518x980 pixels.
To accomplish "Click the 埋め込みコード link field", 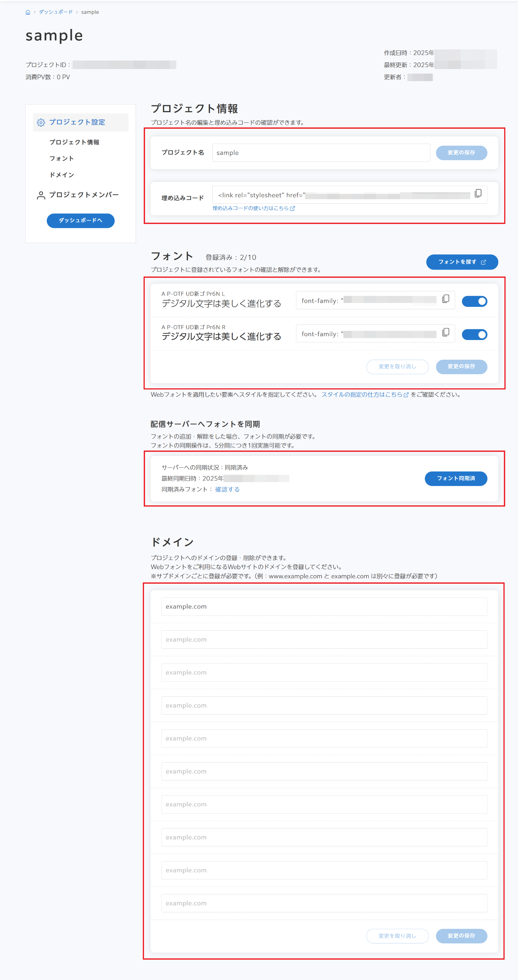I will pos(350,195).
